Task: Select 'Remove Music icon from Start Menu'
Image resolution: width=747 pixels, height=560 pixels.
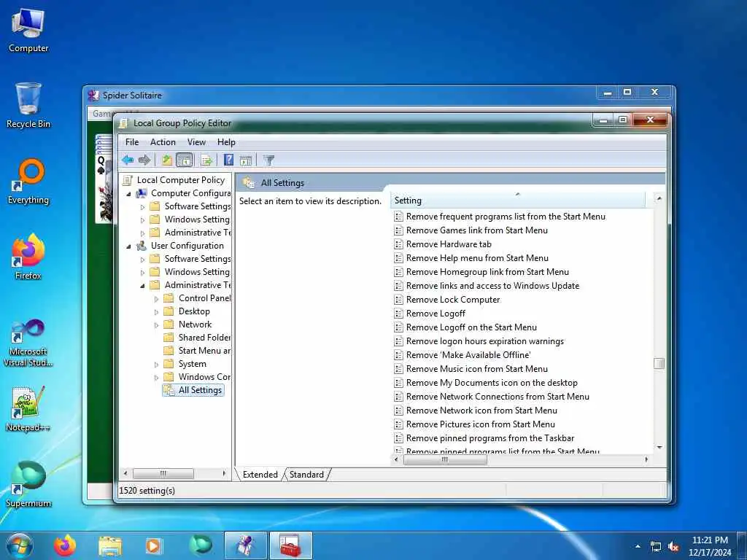Action: point(476,368)
